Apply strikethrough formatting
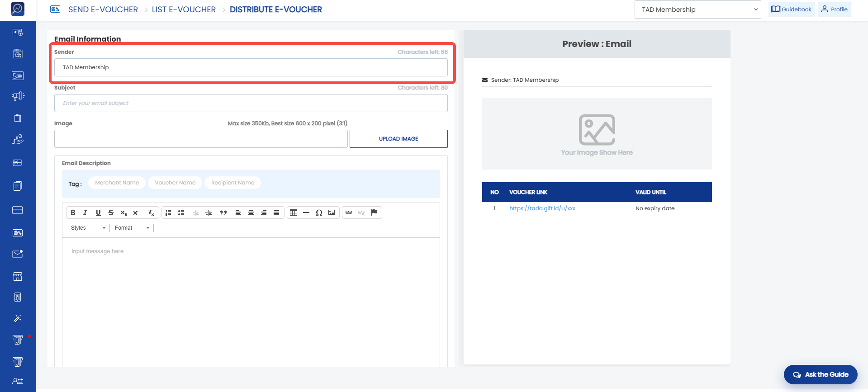The width and height of the screenshot is (868, 392). (x=111, y=213)
